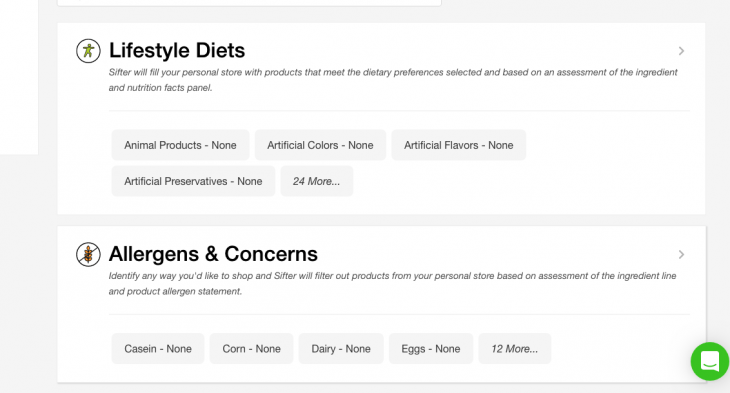
Task: Show 24 More lifestyle diet options
Action: pyautogui.click(x=317, y=181)
